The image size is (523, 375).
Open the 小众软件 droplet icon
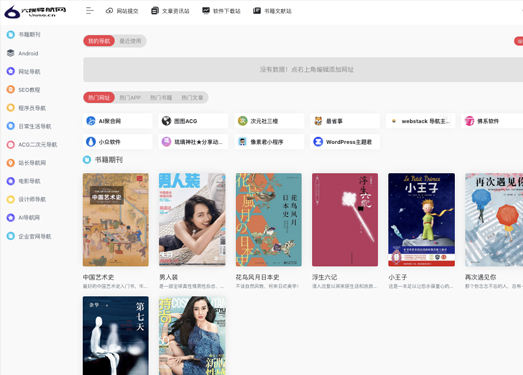point(91,142)
